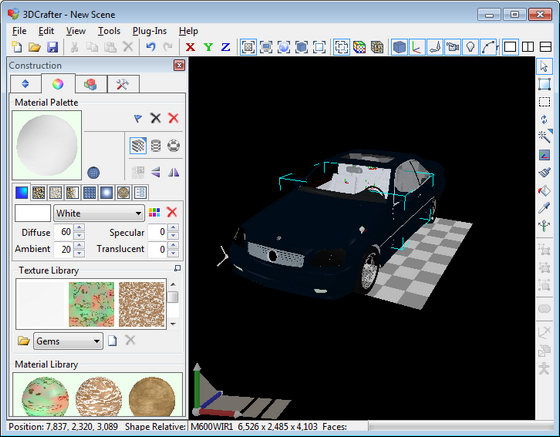Open the Plug-Ins menu
Screen dimensions: 560x437
[x=149, y=31]
